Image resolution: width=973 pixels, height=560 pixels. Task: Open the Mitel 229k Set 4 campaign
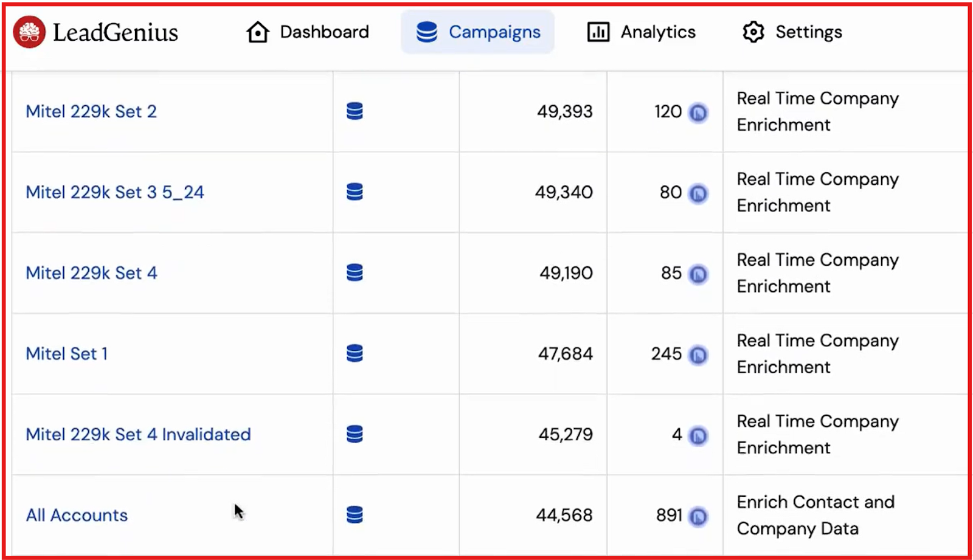click(x=91, y=273)
